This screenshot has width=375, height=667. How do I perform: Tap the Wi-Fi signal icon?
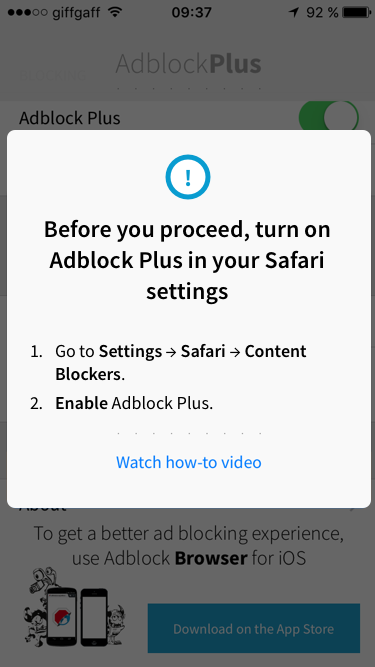click(x=114, y=12)
